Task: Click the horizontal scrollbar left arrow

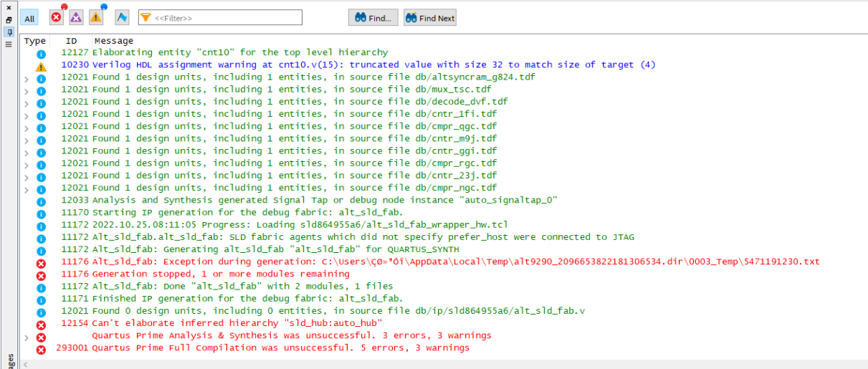Action: [x=27, y=364]
